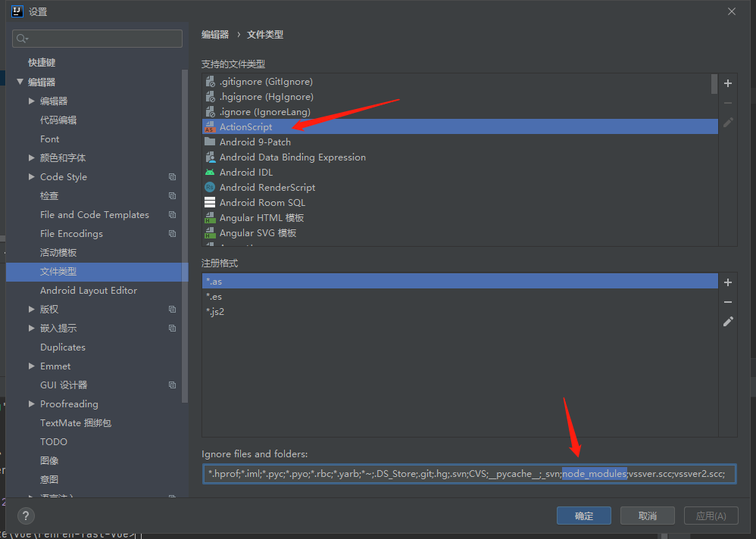Click the file types list scrollbar
Viewport: 756px width, 539px height.
coord(714,84)
